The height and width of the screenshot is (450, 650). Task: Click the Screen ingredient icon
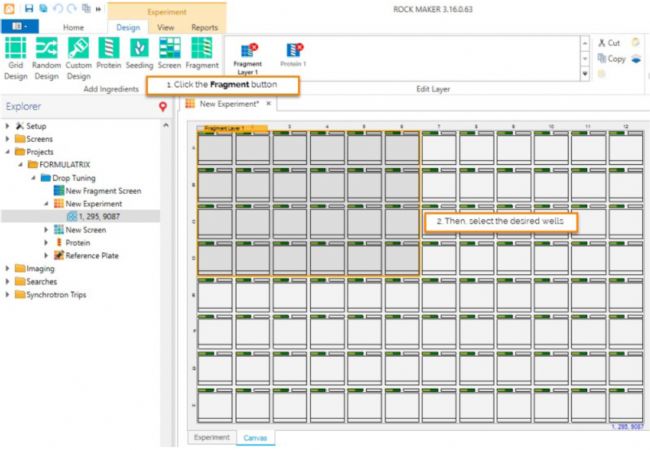pyautogui.click(x=169, y=54)
